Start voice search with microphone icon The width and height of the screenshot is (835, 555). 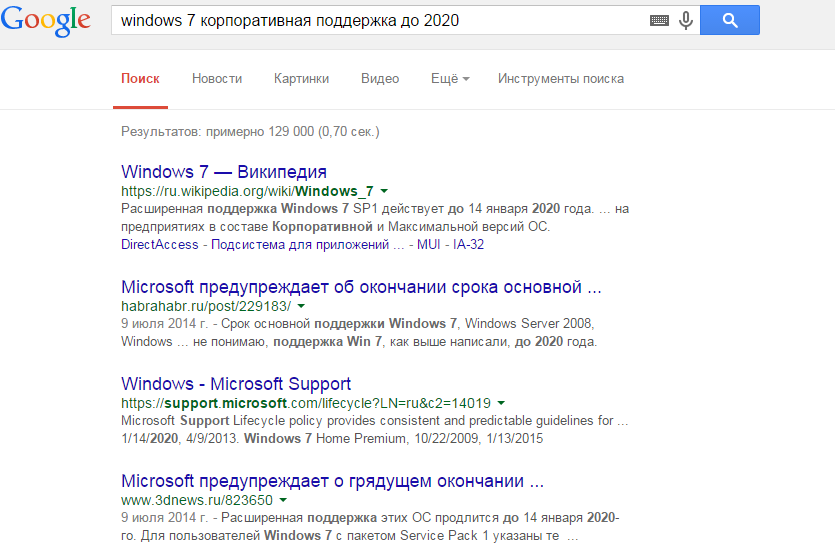click(x=686, y=21)
